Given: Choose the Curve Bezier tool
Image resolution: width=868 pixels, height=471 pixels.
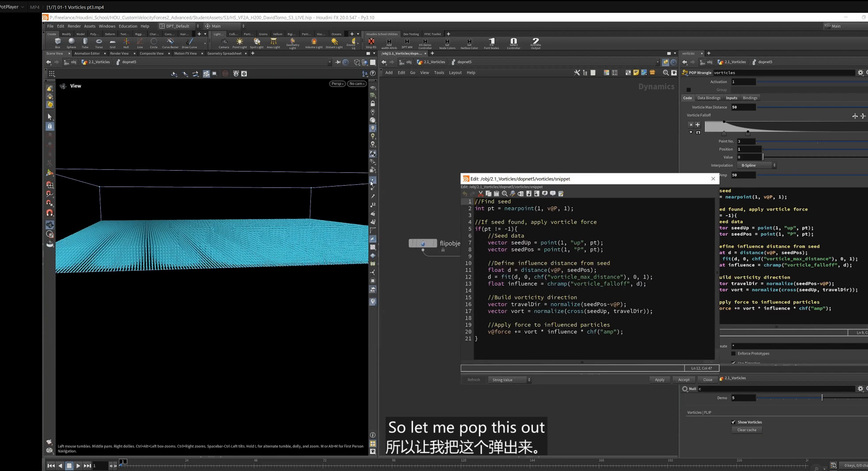Looking at the screenshot, I should click(x=170, y=43).
